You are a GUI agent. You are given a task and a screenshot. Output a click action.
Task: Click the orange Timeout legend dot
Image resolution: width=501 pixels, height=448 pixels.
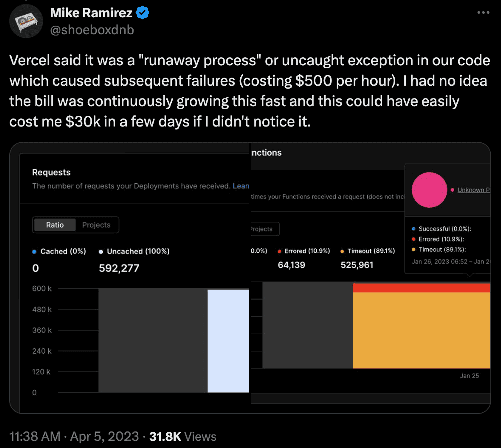click(x=342, y=251)
